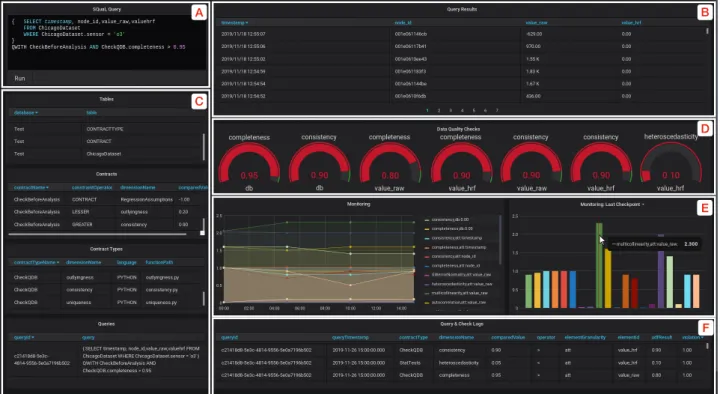The width and height of the screenshot is (720, 394).
Task: Go to page 3 of Query Results
Action: coord(450,110)
